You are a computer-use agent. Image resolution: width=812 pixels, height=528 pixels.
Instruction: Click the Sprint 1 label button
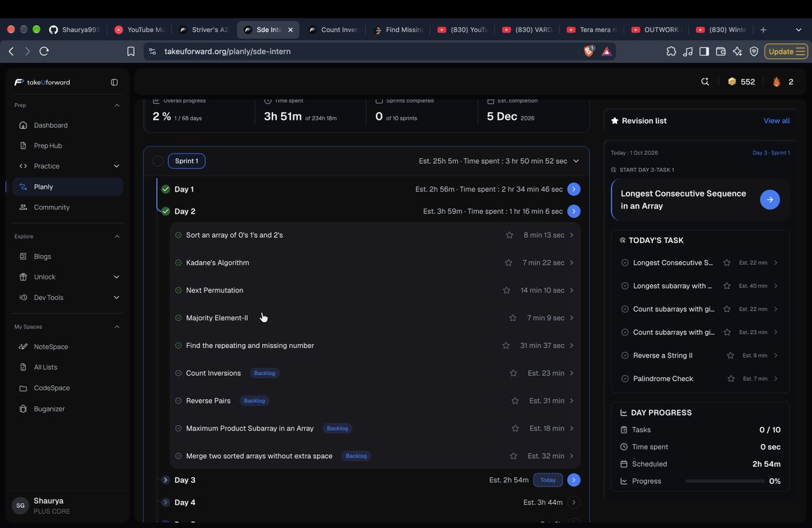[186, 161]
